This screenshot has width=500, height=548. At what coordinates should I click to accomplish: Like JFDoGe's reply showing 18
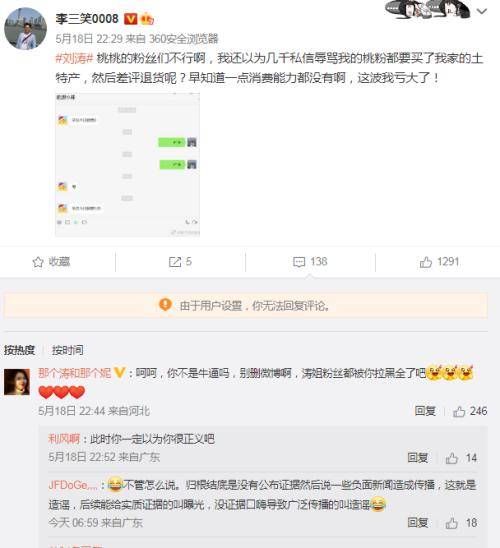point(461,523)
